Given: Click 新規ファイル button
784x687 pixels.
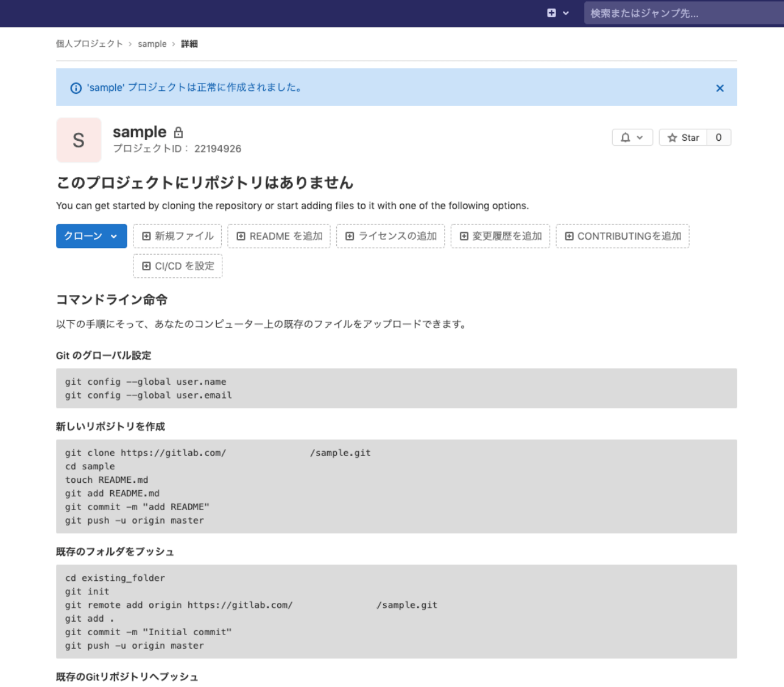Looking at the screenshot, I should [177, 236].
